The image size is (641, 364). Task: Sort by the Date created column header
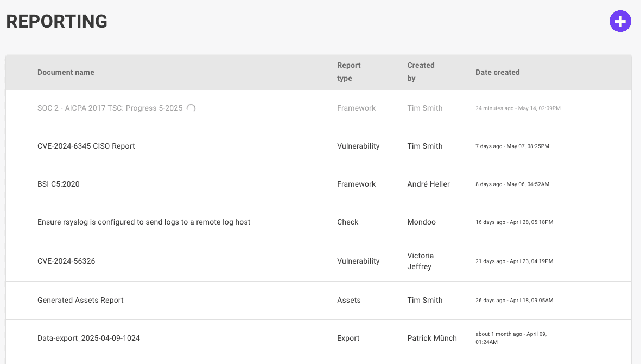(498, 72)
